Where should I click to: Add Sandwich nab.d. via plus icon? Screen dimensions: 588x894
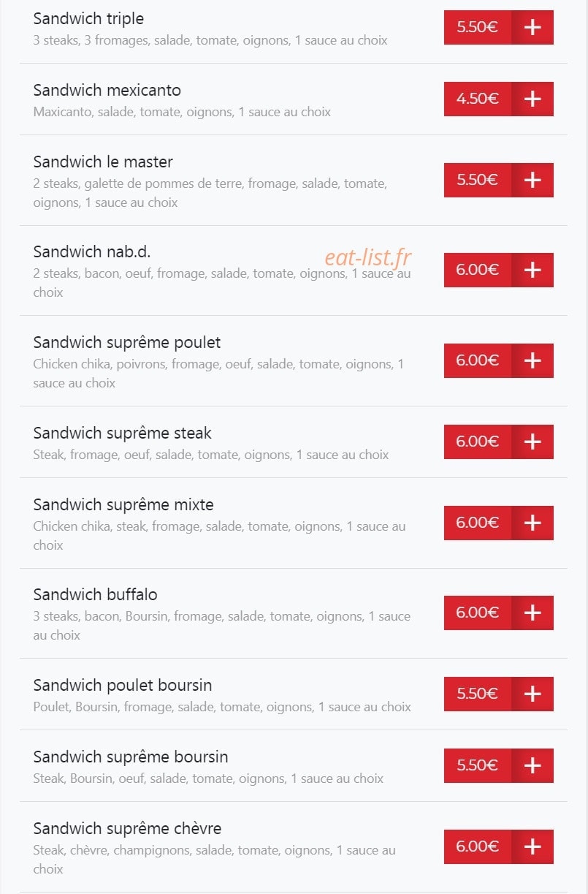pyautogui.click(x=532, y=270)
